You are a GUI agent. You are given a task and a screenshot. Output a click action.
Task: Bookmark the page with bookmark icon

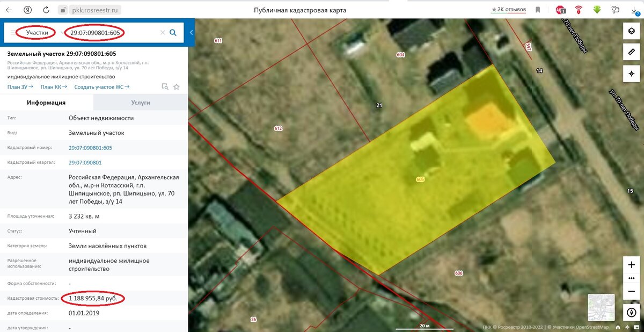tap(538, 10)
